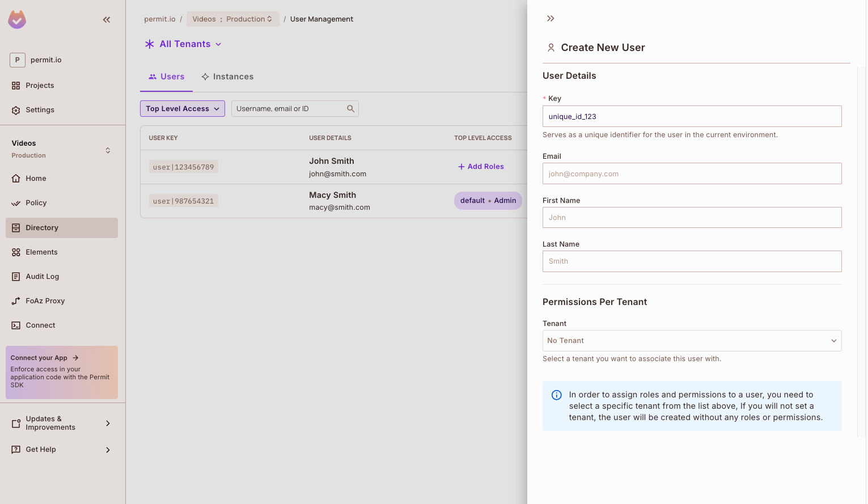Open the Policy page icon
The height and width of the screenshot is (504, 868).
point(16,203)
